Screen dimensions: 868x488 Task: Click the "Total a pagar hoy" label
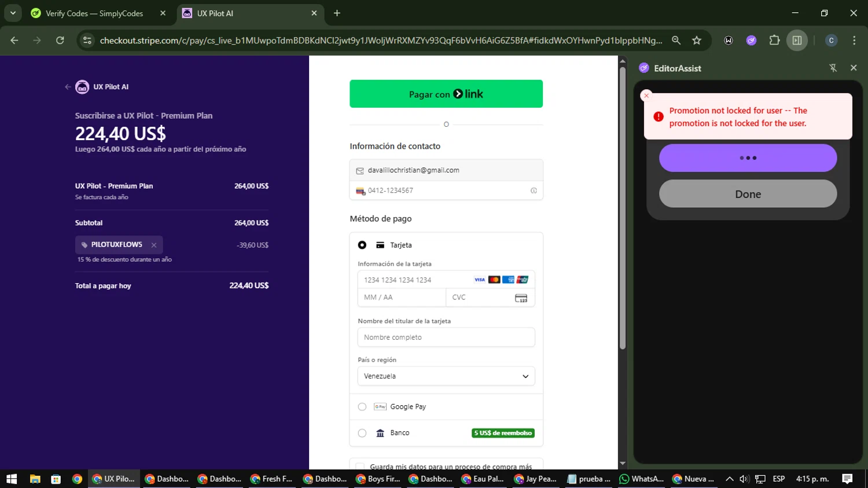[103, 286]
